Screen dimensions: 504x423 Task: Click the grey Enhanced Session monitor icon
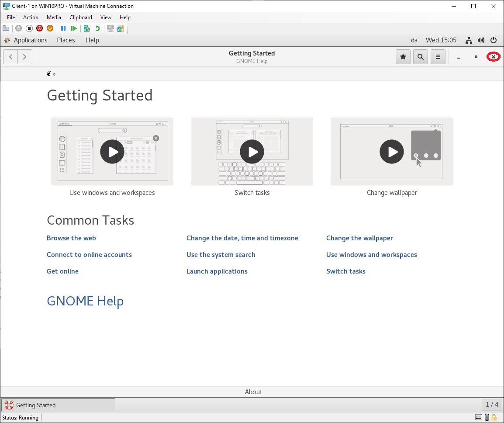110,28
